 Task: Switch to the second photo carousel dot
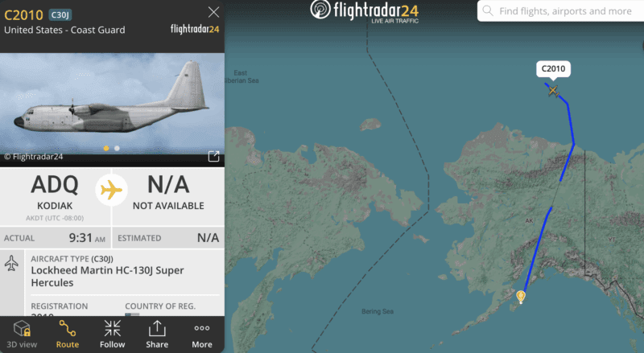pos(117,148)
